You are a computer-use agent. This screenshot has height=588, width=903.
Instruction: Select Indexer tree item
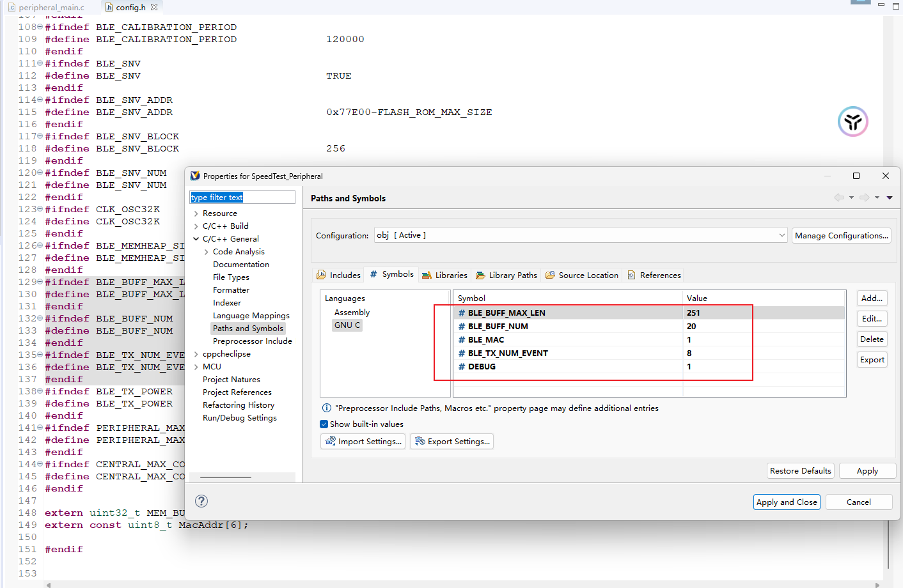tap(227, 302)
